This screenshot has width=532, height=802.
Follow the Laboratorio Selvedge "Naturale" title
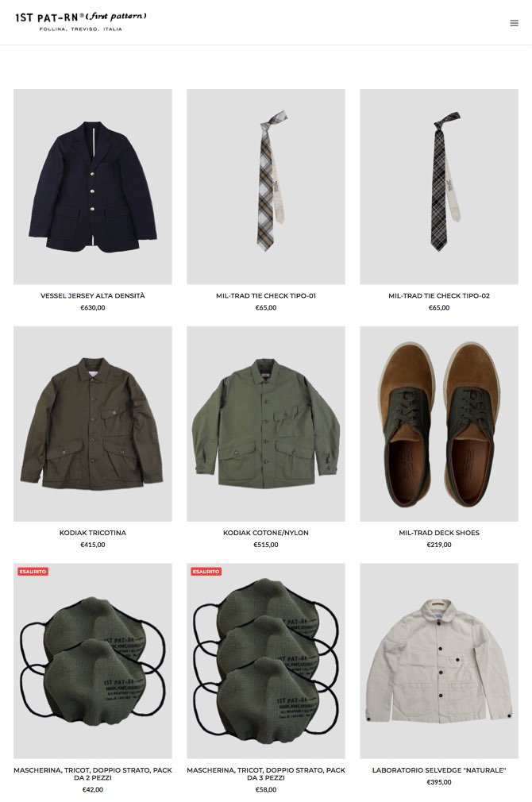click(439, 770)
